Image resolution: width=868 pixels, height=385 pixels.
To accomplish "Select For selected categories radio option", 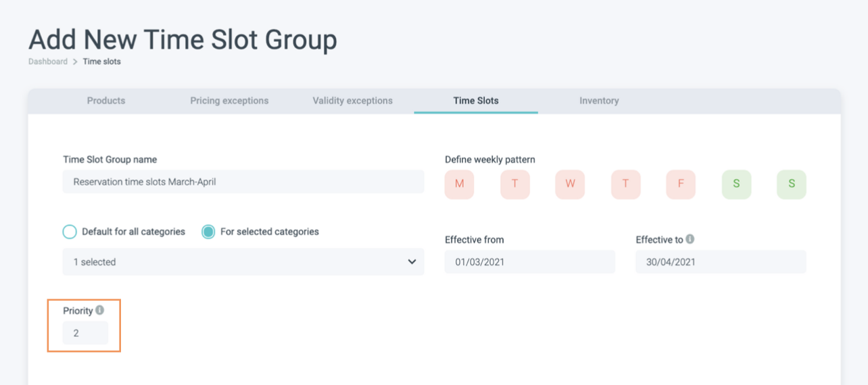I will point(209,232).
